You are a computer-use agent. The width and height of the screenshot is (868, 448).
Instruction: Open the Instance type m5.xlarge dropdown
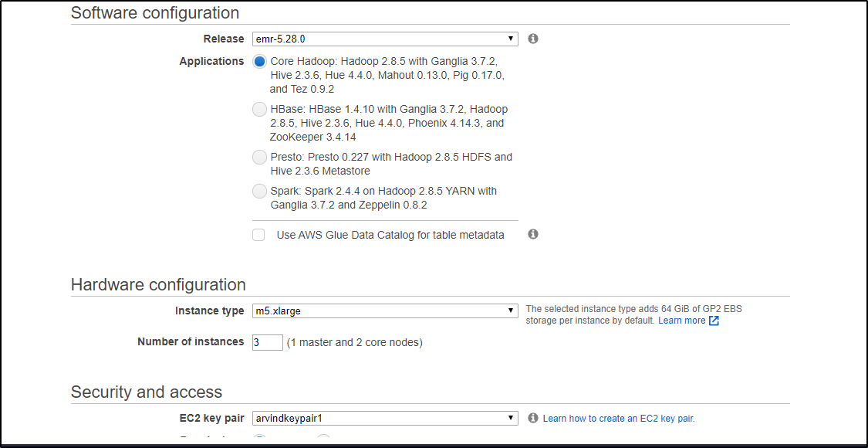[385, 311]
